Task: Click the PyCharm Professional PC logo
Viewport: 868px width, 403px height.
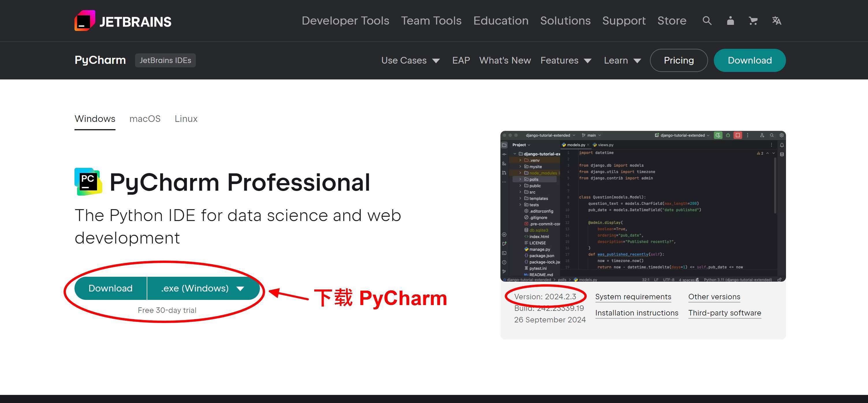Action: pos(88,182)
